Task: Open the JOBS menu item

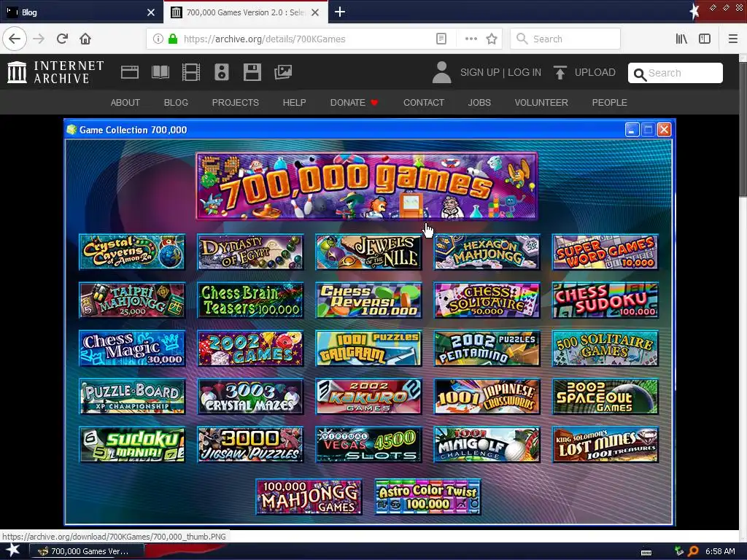Action: click(x=479, y=102)
